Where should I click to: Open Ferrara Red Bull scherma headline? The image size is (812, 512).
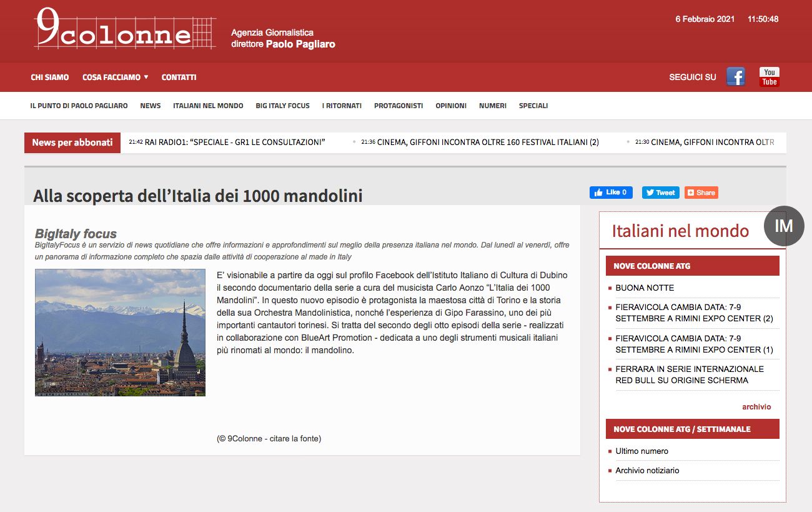[689, 374]
